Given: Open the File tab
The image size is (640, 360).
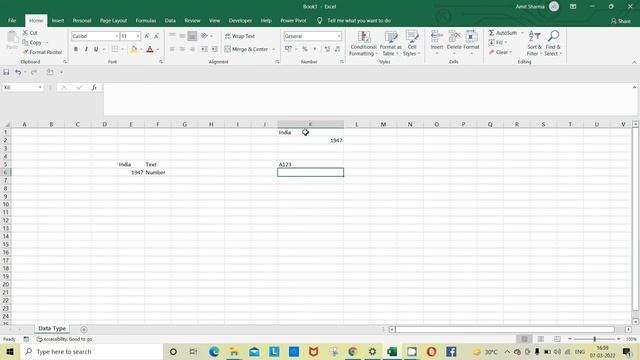Looking at the screenshot, I should click(12, 20).
